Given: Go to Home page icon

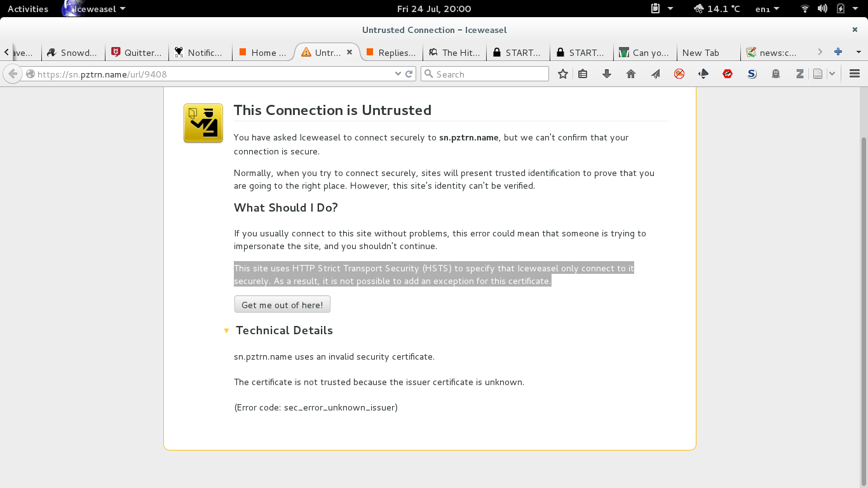Looking at the screenshot, I should point(631,74).
